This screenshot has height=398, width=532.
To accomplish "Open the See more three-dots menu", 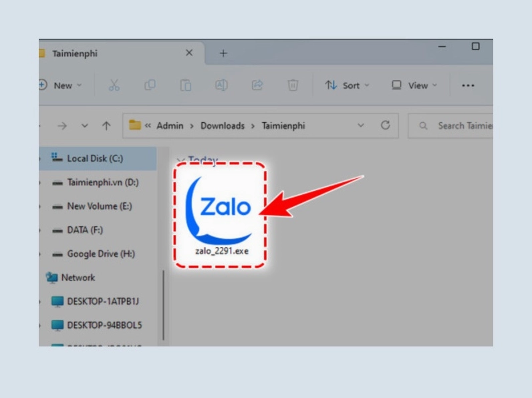I will (468, 85).
